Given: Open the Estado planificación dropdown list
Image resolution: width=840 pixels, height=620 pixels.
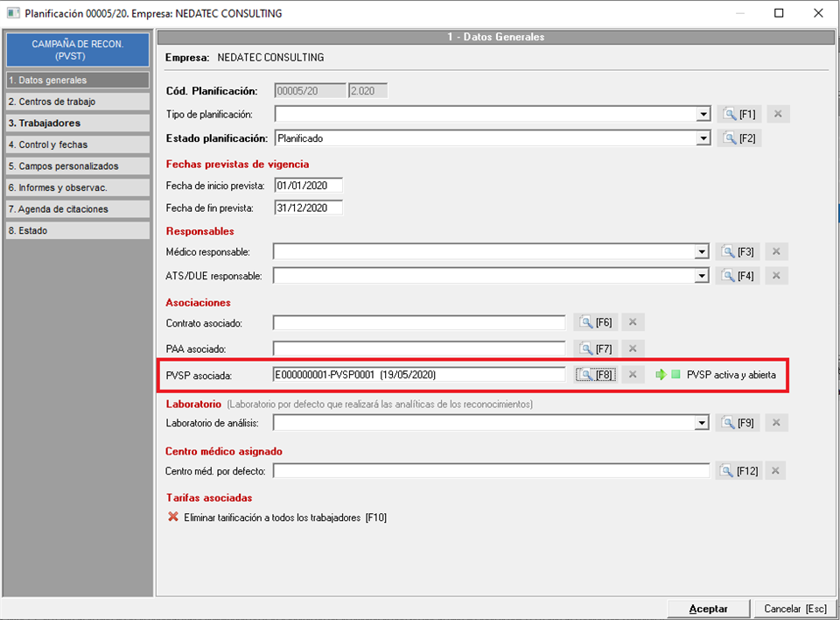Looking at the screenshot, I should click(x=703, y=137).
